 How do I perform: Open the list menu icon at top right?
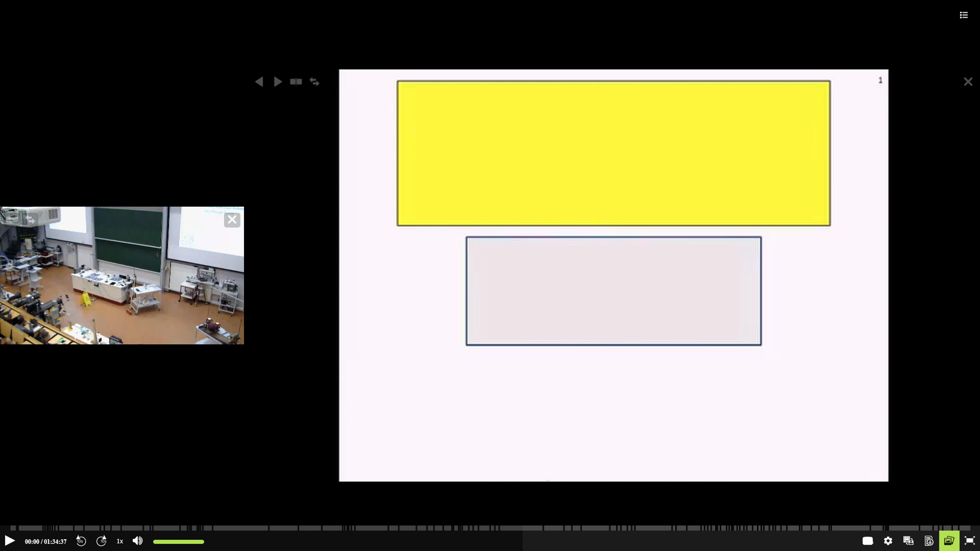[x=964, y=15]
